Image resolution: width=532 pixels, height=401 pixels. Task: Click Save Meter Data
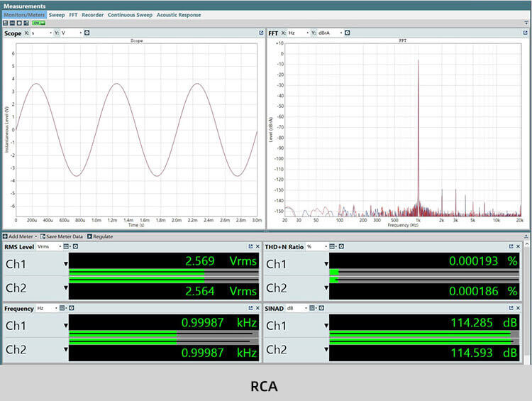click(62, 236)
